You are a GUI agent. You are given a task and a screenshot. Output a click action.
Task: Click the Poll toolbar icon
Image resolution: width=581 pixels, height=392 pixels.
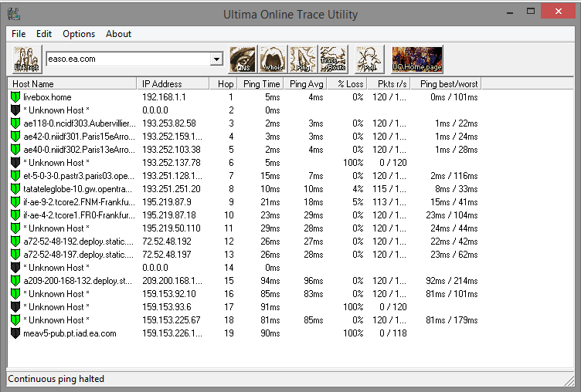coord(369,59)
